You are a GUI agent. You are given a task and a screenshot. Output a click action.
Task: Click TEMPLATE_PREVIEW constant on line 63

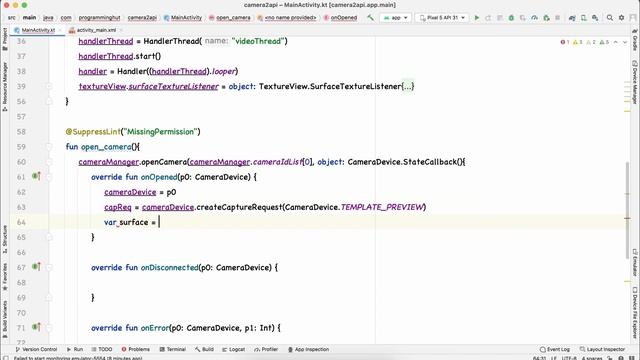(x=382, y=207)
